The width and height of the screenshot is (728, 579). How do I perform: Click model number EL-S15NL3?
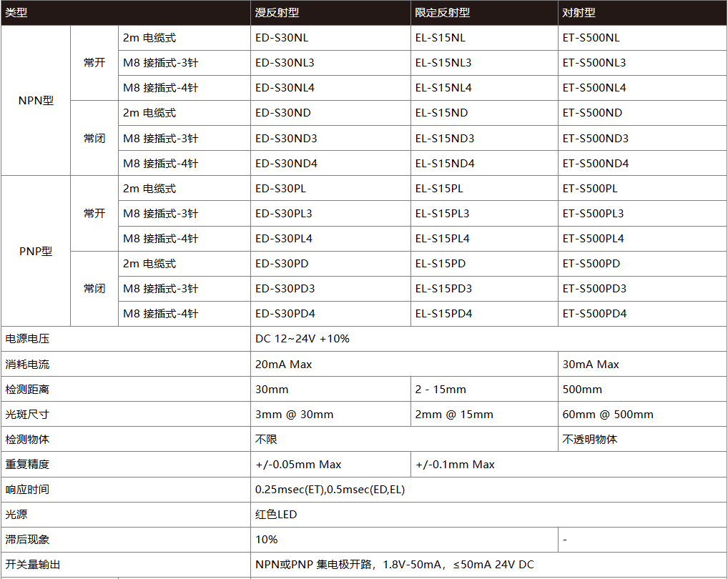443,63
